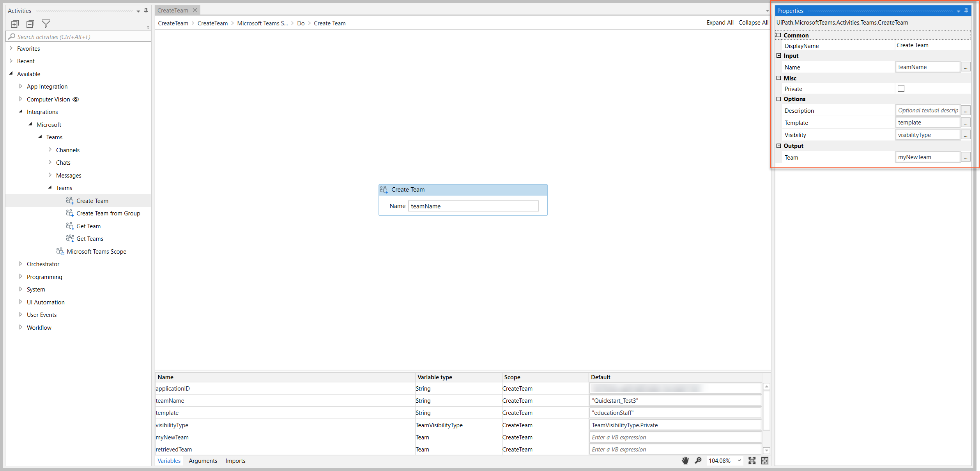Click the Create Team activity icon in the tree
Viewport: 980px width, 471px height.
tap(70, 200)
